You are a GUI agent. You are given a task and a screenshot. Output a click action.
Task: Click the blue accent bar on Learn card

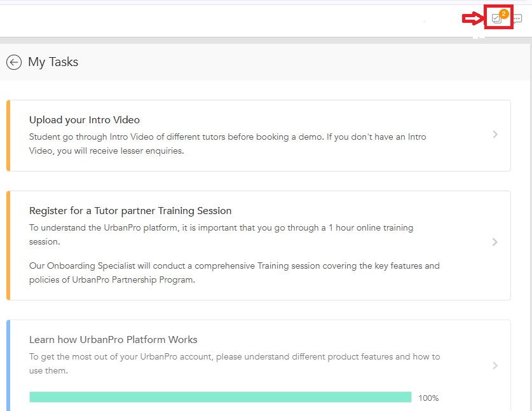pyautogui.click(x=8, y=365)
